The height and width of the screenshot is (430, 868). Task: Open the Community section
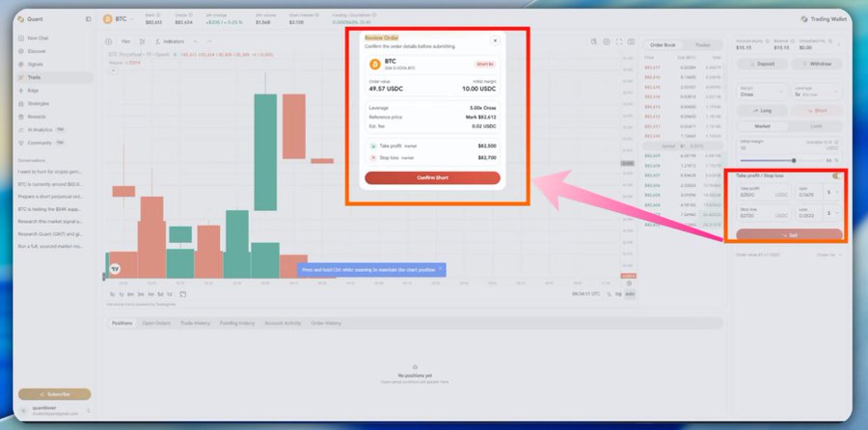click(x=54, y=143)
